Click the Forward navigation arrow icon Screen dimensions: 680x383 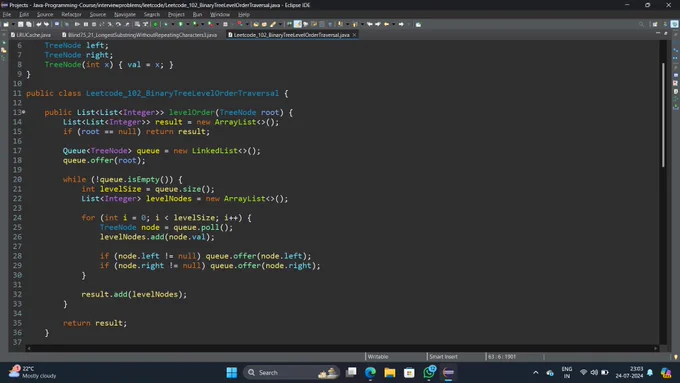pos(401,24)
